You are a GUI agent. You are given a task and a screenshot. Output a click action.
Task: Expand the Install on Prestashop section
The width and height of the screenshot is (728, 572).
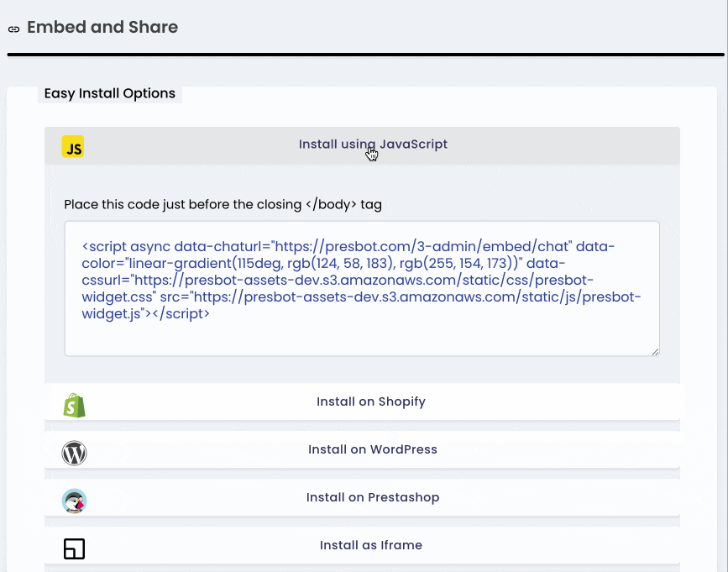(x=362, y=497)
